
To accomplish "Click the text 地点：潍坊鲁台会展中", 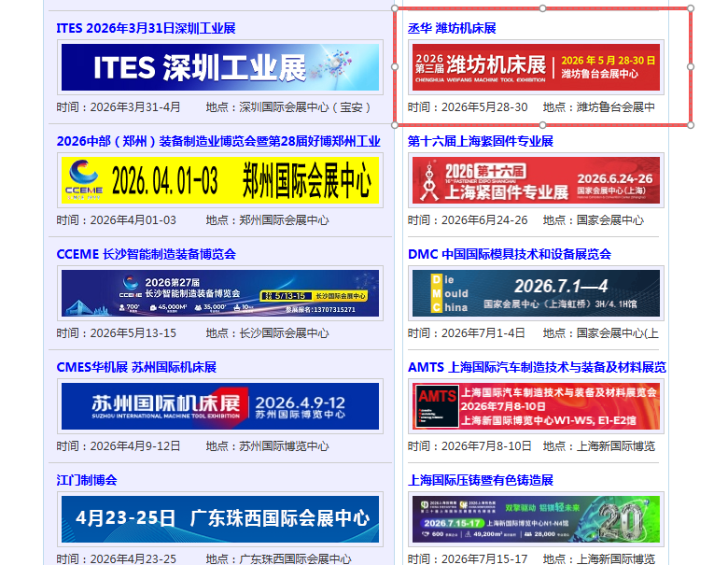I will coord(599,107).
